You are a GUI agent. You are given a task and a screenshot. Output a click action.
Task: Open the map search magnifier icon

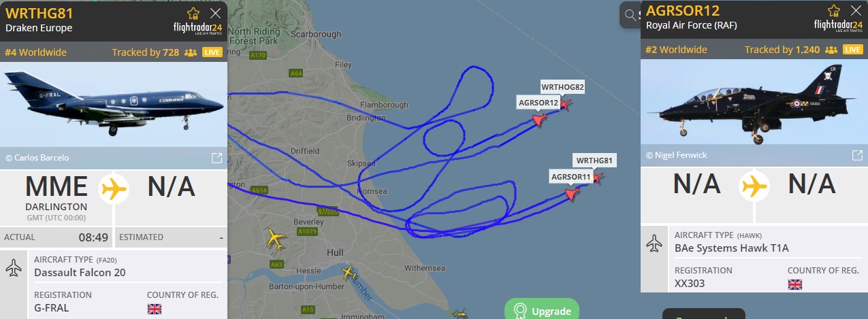630,15
